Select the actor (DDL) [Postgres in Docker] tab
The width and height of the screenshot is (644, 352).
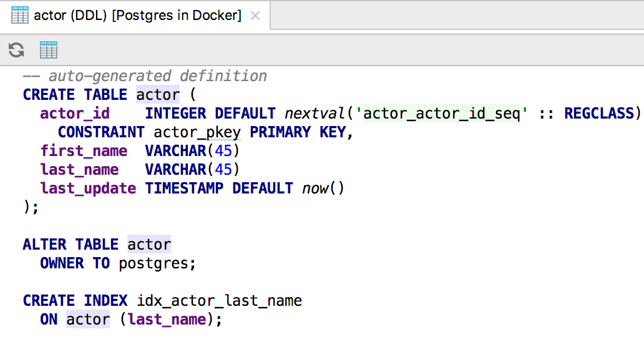[x=135, y=16]
